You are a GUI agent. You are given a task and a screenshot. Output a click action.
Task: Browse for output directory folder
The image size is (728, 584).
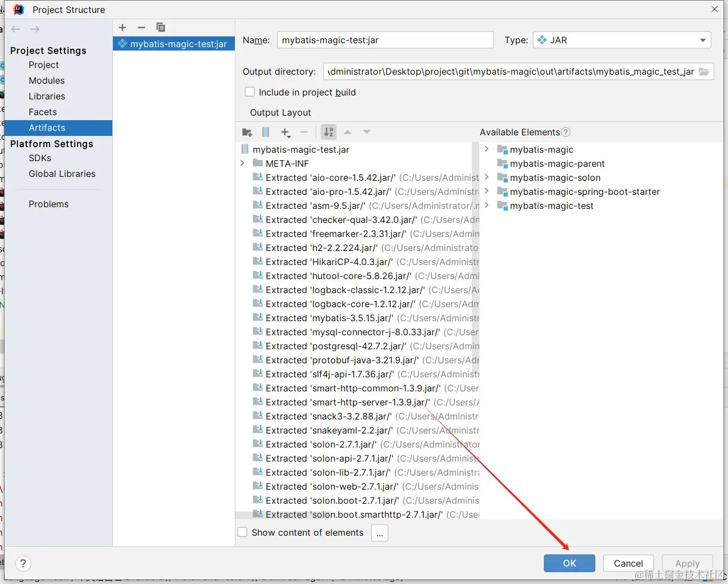coord(704,72)
